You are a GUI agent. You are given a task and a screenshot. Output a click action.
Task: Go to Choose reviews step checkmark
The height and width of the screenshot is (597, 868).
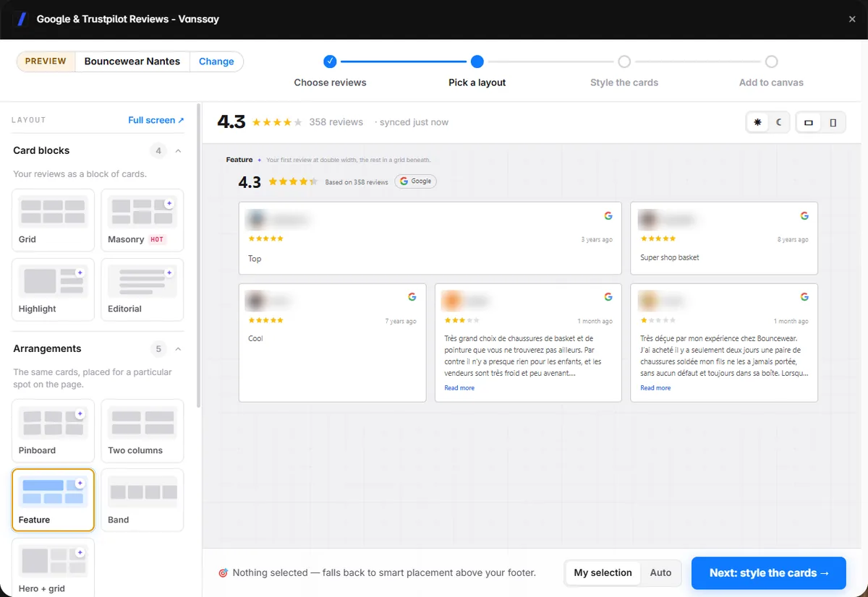pos(330,61)
